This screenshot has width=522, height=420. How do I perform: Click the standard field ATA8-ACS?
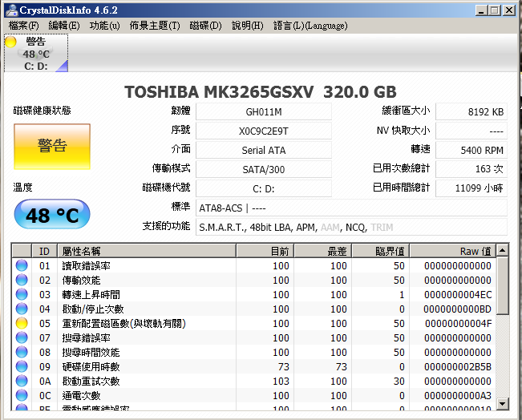tap(351, 208)
